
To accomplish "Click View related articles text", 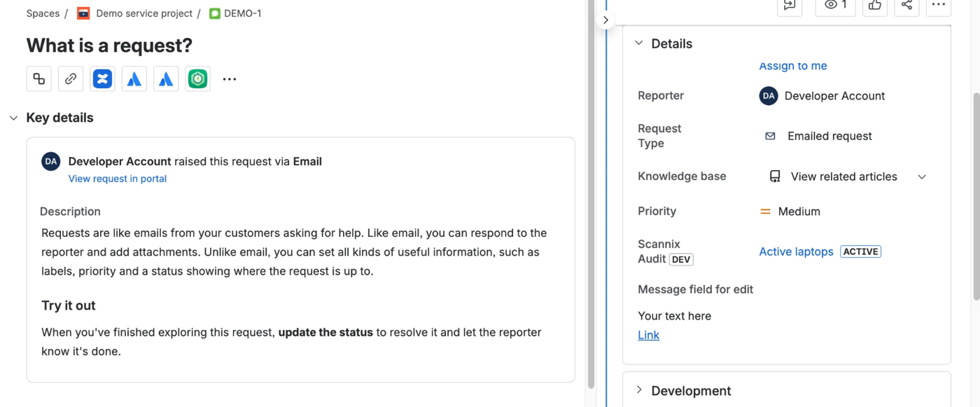I will pyautogui.click(x=843, y=177).
